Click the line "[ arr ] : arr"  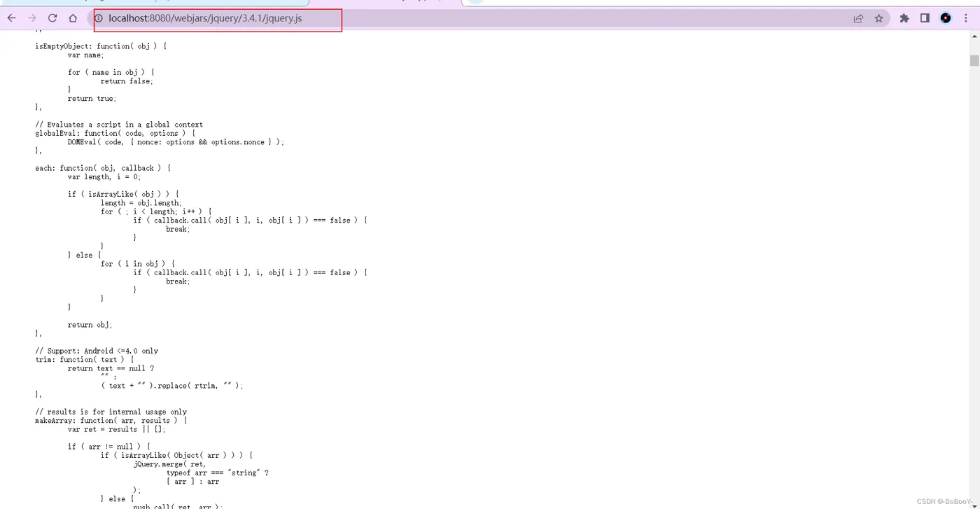192,482
